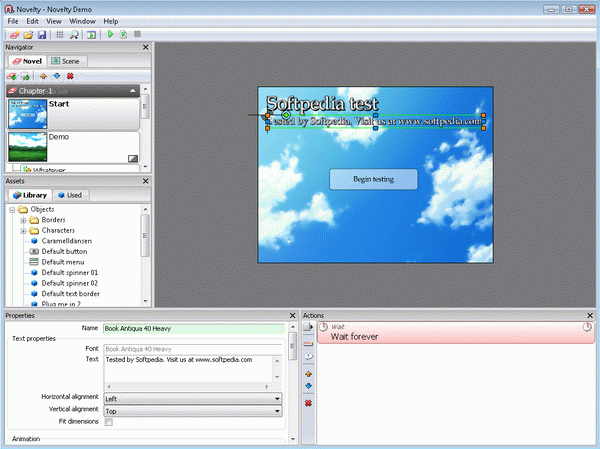Open the Edit menu

[32, 21]
